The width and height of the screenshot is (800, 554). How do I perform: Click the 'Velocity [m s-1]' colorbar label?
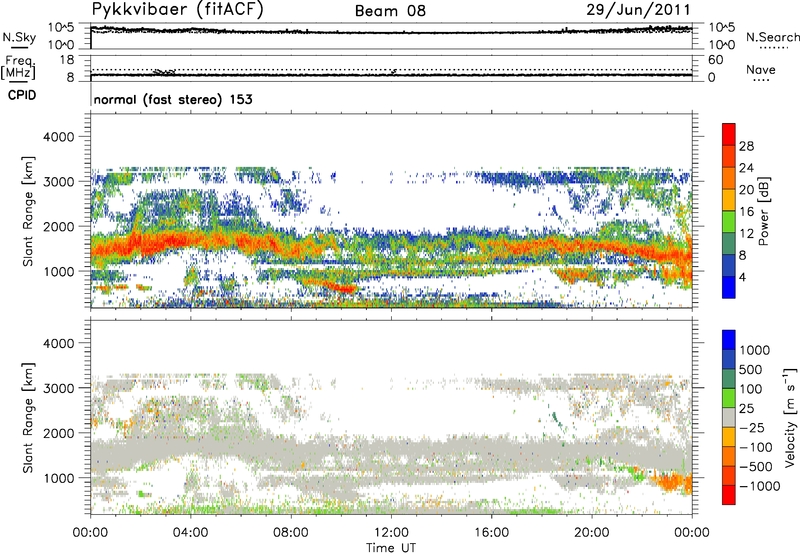coord(790,417)
